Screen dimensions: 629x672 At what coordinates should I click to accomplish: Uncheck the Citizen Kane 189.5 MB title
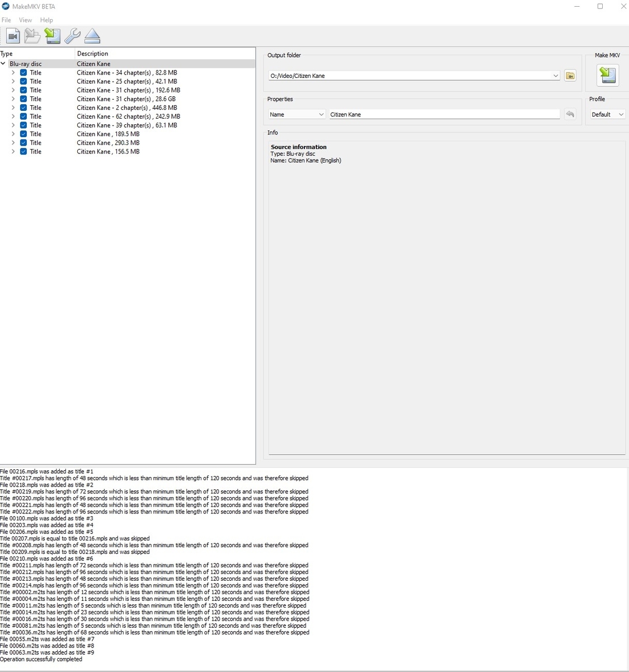tap(24, 134)
